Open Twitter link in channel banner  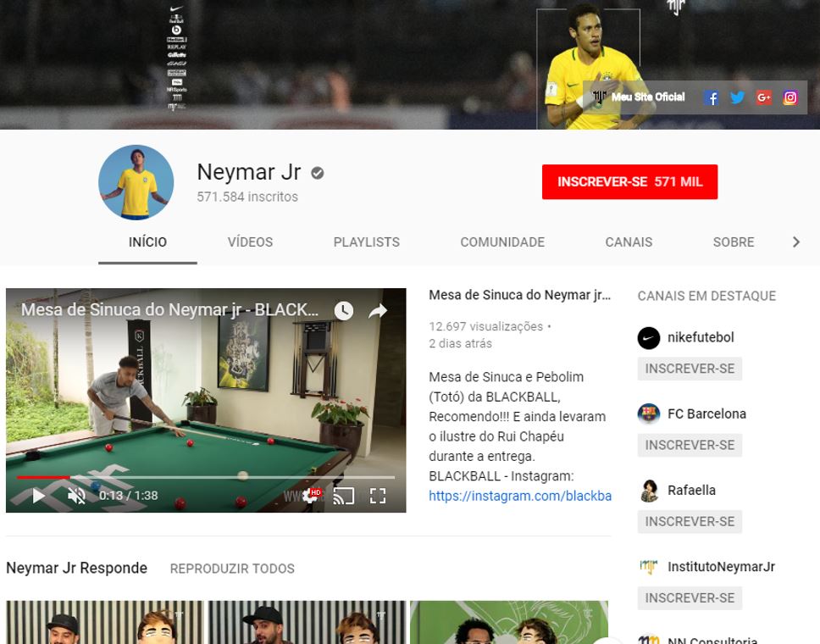[737, 97]
